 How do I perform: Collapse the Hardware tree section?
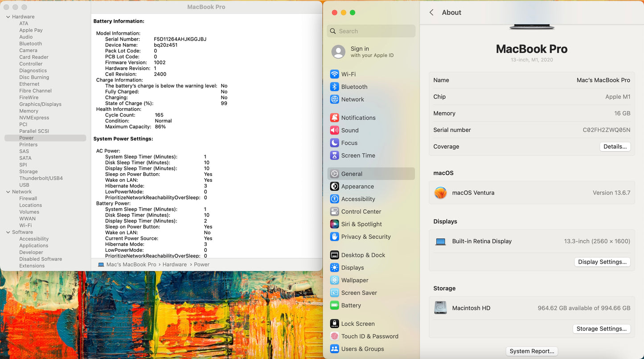[8, 17]
